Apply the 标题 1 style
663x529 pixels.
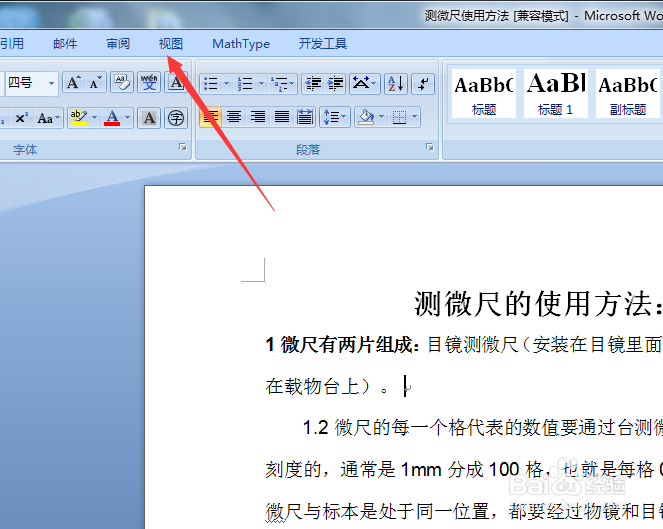pos(556,94)
